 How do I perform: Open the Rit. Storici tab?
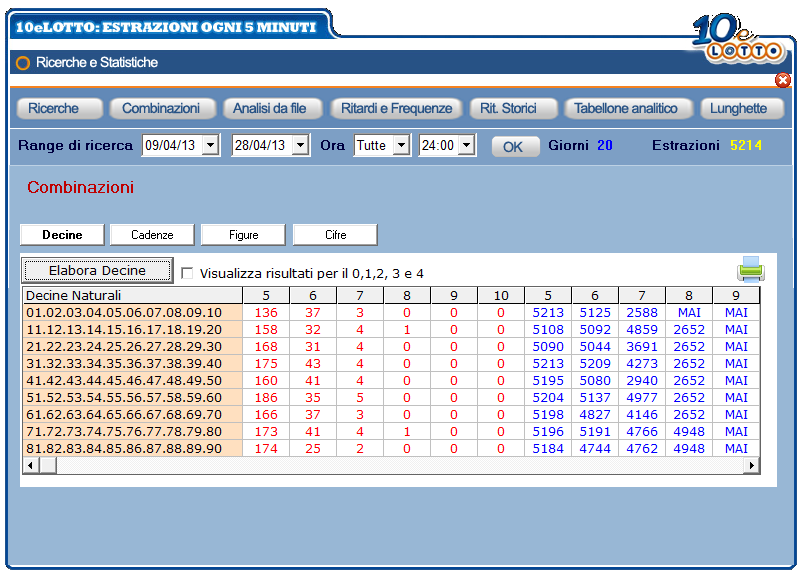(513, 108)
